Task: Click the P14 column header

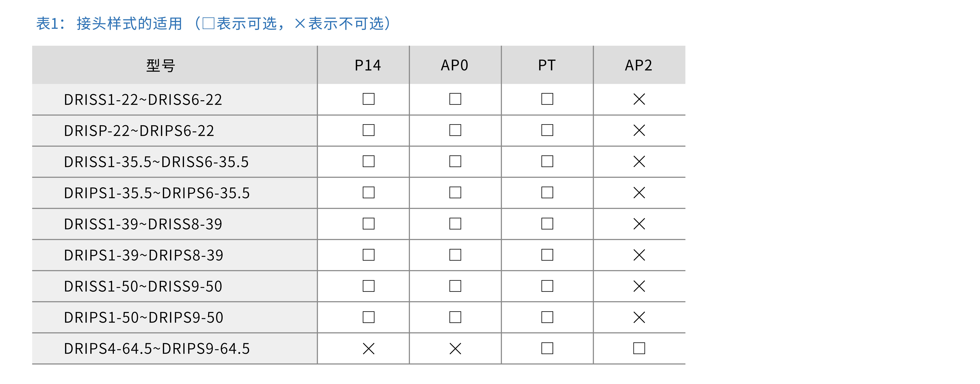Action: tap(367, 65)
